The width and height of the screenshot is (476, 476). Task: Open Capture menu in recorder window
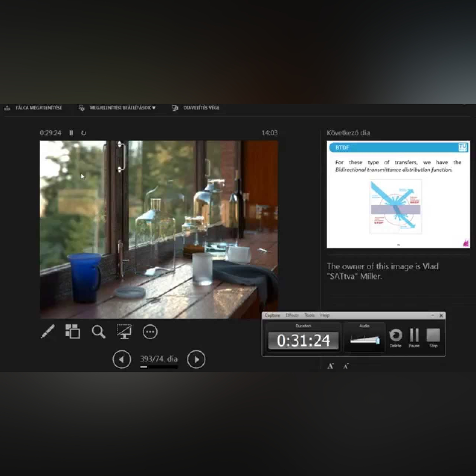tap(272, 315)
